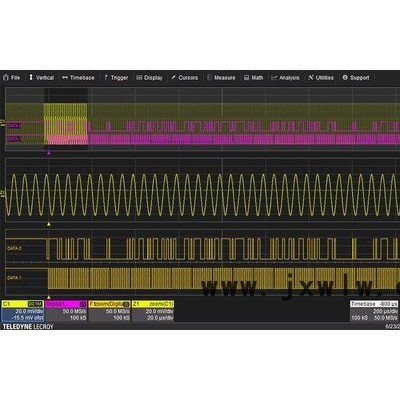
Task: Click the magenta trigger marker below top grid
Action: tap(49, 153)
